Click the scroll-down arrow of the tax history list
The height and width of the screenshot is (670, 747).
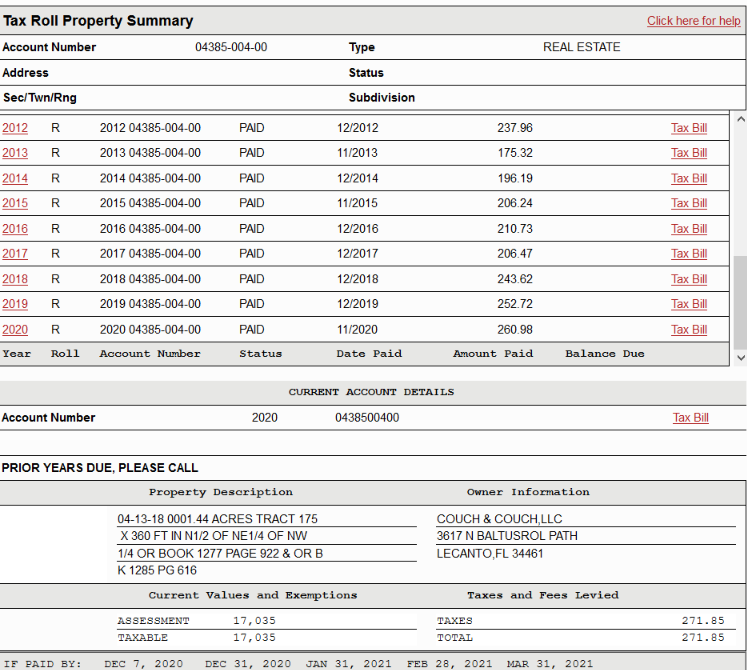coord(740,357)
